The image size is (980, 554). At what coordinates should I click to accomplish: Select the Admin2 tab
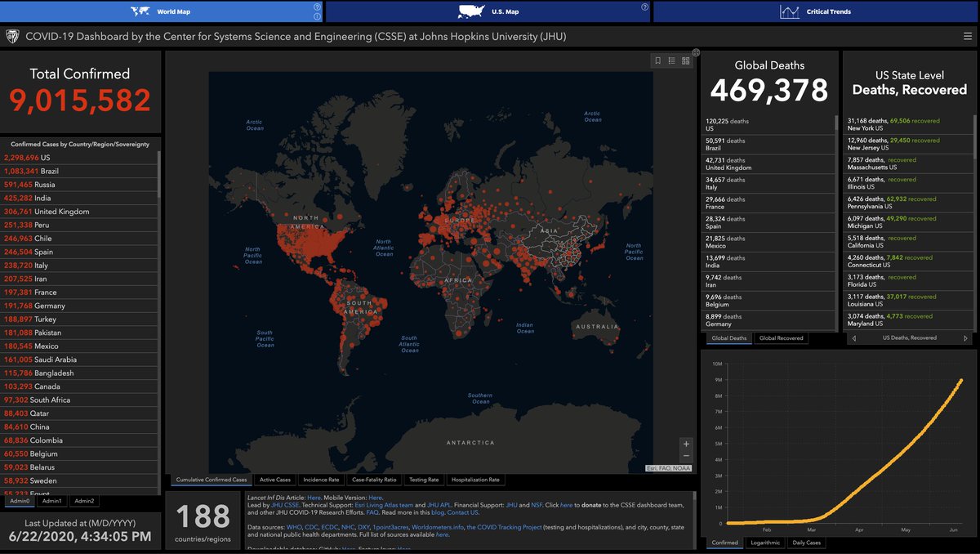click(x=84, y=501)
